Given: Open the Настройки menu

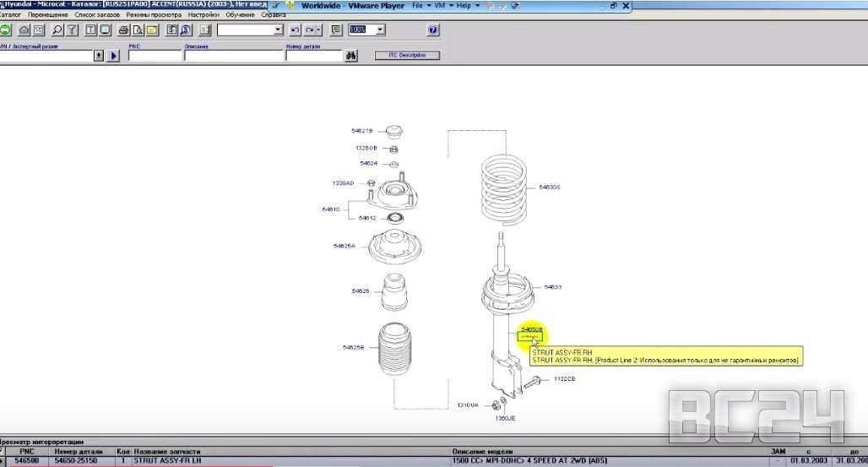Looking at the screenshot, I should click(x=202, y=15).
